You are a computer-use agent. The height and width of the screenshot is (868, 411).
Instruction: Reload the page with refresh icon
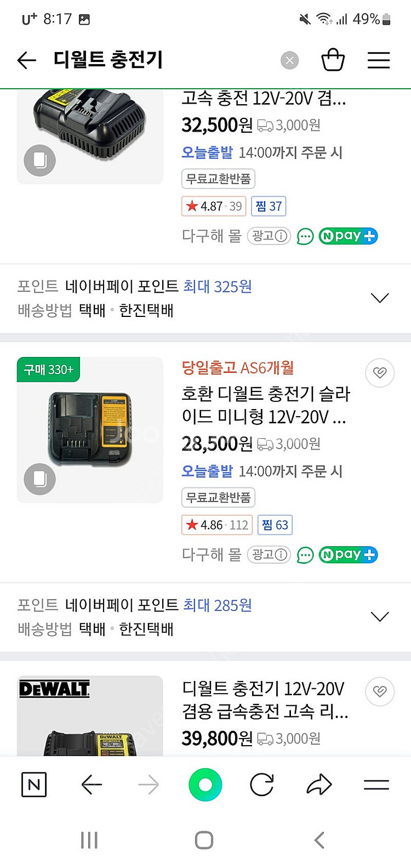pos(262,785)
